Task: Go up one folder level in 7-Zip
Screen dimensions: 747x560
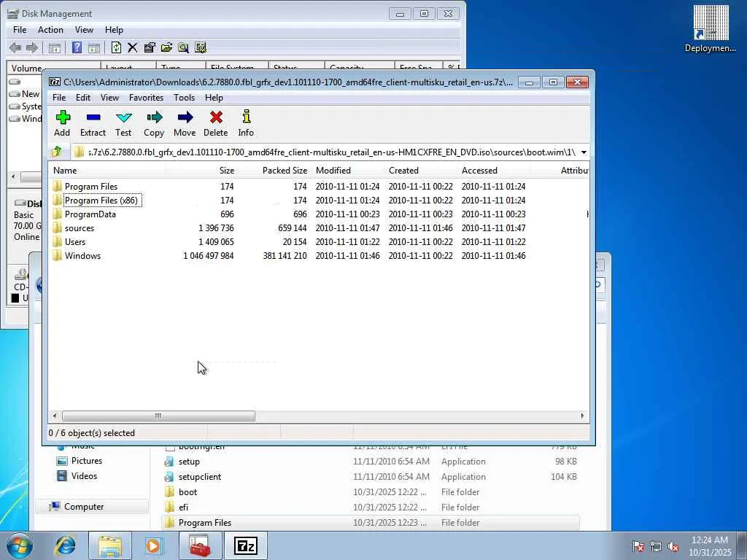Action: pos(57,152)
